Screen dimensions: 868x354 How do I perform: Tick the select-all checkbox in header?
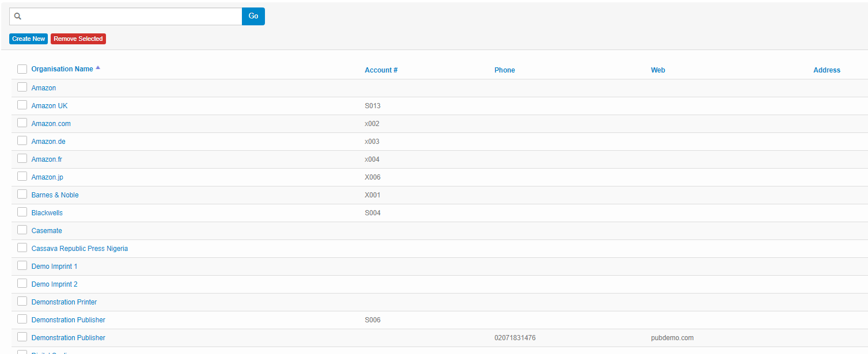click(x=22, y=69)
